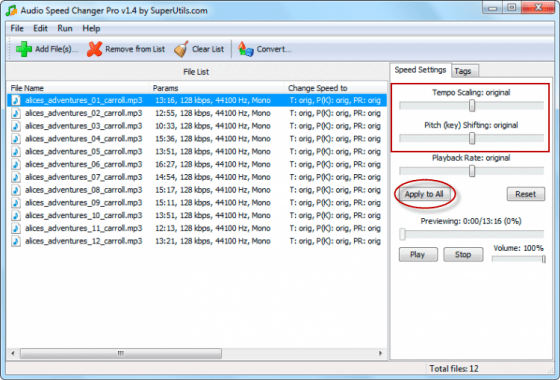This screenshot has height=380, width=560.
Task: Click params '16:27, 128 kbps, 44100 Hz, Mono'
Action: [213, 164]
